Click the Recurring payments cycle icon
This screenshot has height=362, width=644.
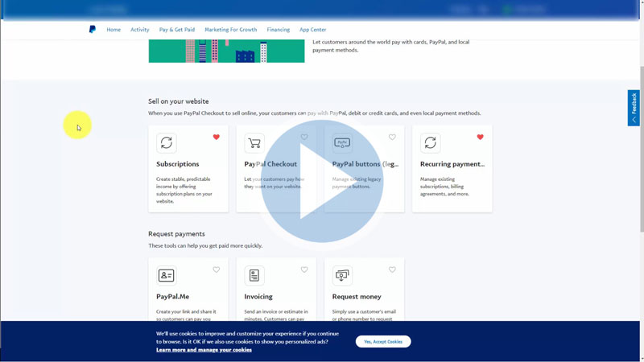click(431, 143)
